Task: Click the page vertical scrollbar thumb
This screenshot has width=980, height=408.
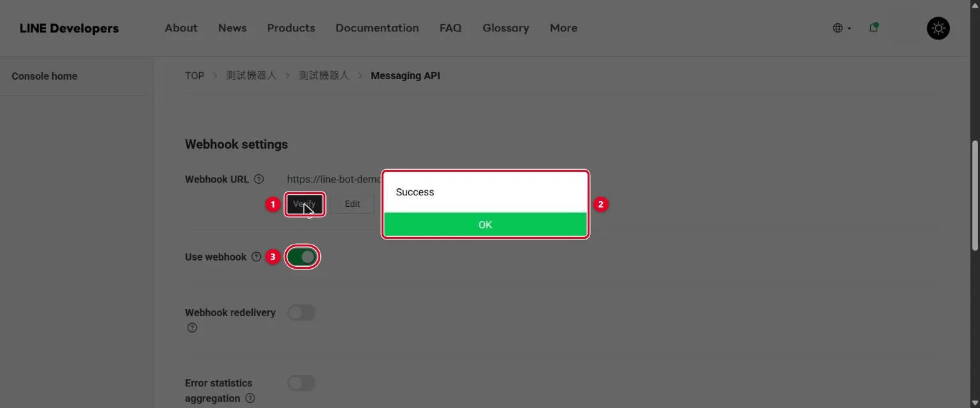Action: (x=974, y=195)
